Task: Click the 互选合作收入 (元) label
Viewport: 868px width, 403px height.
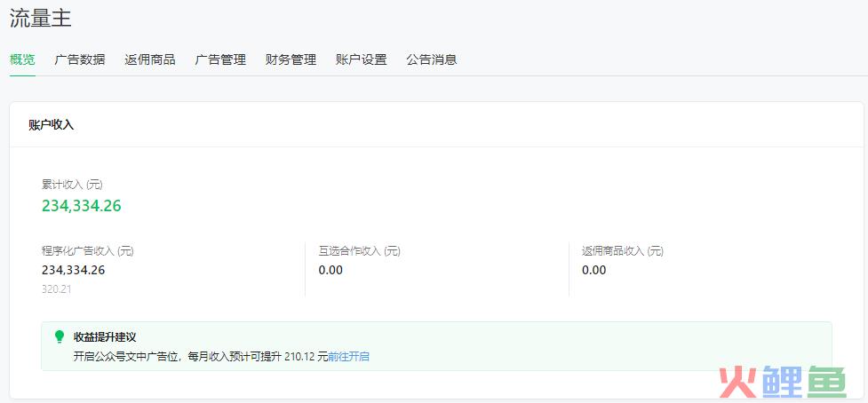Action: pos(359,251)
